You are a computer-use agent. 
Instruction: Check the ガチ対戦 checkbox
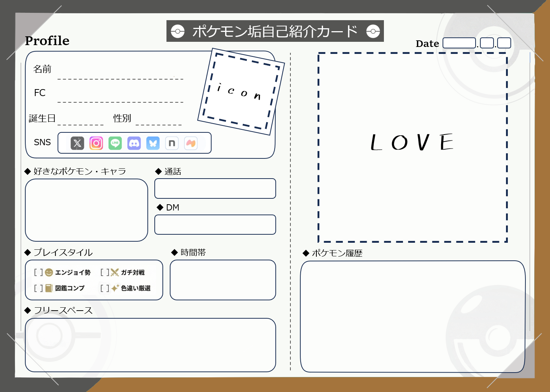pos(105,272)
